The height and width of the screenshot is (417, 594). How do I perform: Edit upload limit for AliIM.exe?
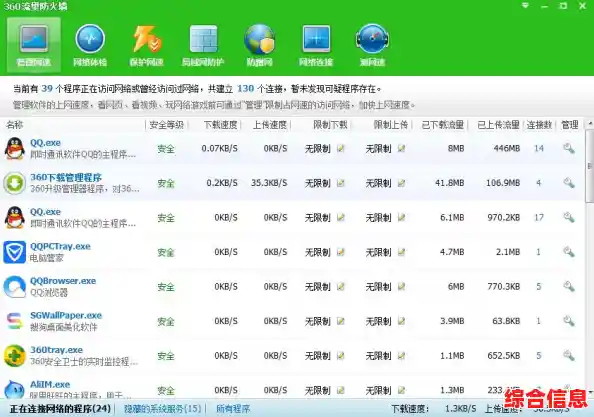pyautogui.click(x=402, y=390)
